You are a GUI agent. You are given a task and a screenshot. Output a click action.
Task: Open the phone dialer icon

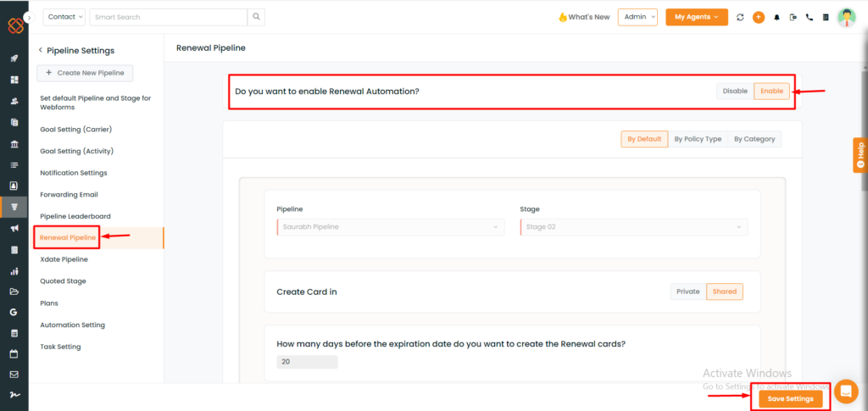point(810,17)
